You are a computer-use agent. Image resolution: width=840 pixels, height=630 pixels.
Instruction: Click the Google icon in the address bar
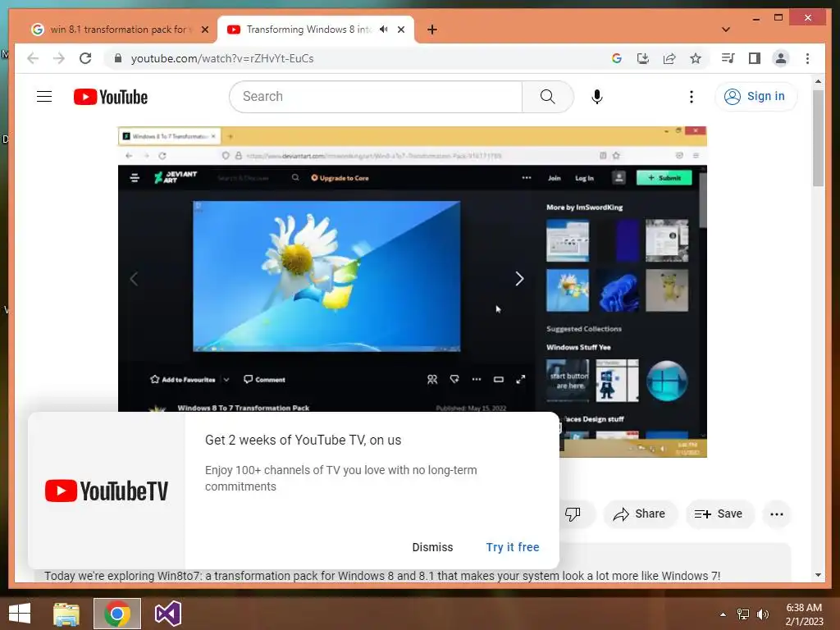click(x=617, y=58)
